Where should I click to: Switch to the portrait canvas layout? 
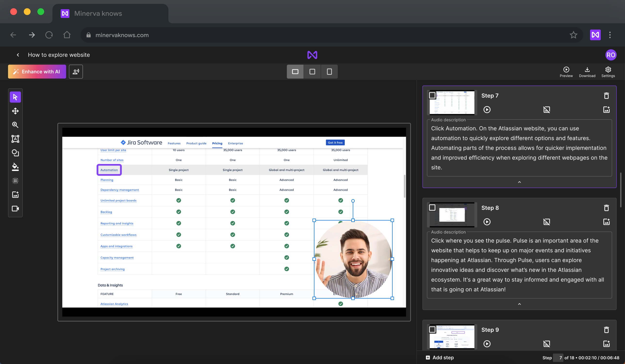click(x=329, y=71)
